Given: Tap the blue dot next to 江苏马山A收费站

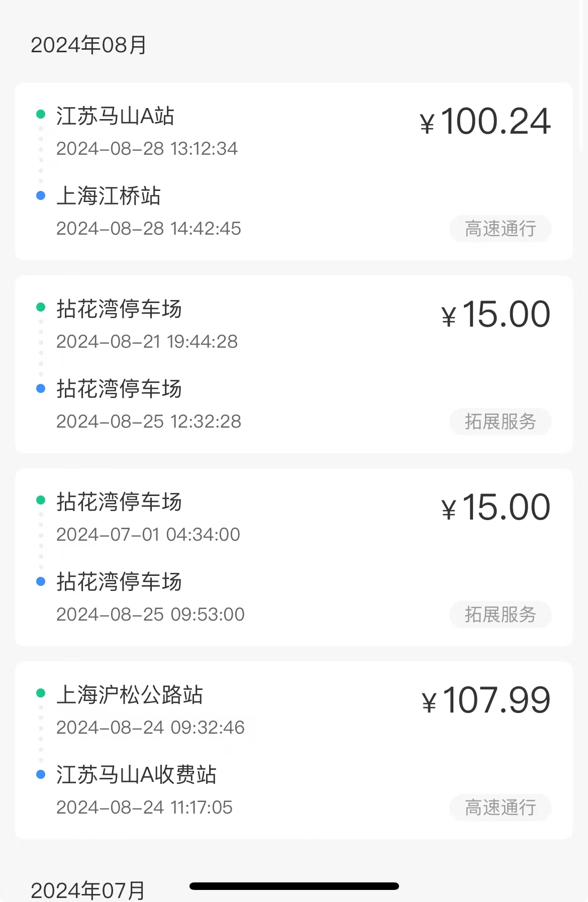Looking at the screenshot, I should point(41,774).
